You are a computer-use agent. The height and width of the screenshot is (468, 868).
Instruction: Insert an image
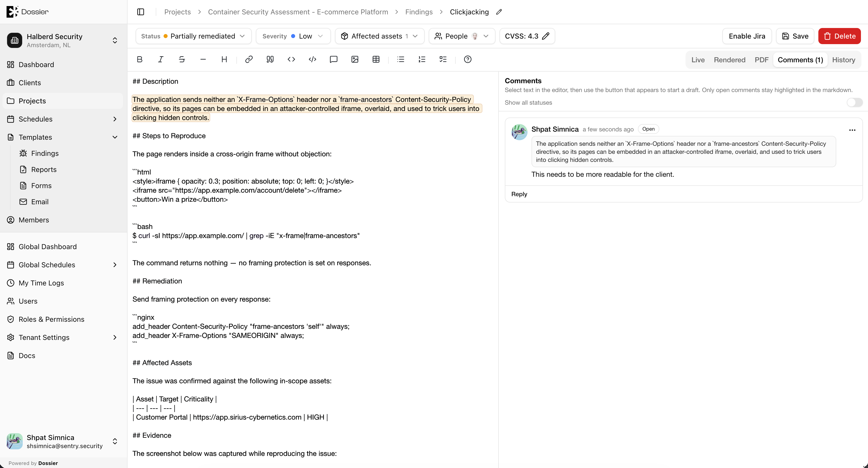point(355,59)
